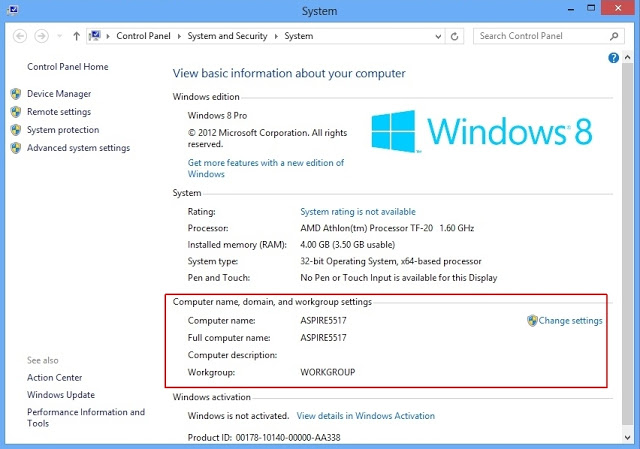The image size is (640, 449).
Task: Click the Forward navigation arrow
Action: pos(41,36)
